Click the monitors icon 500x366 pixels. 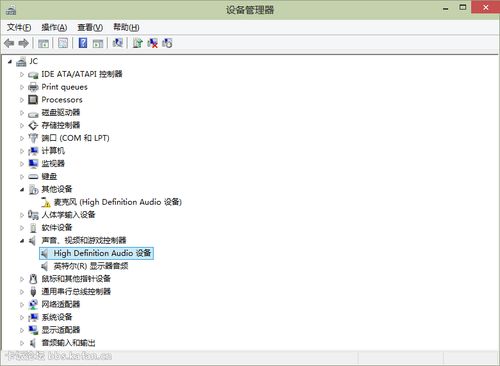pos(33,164)
